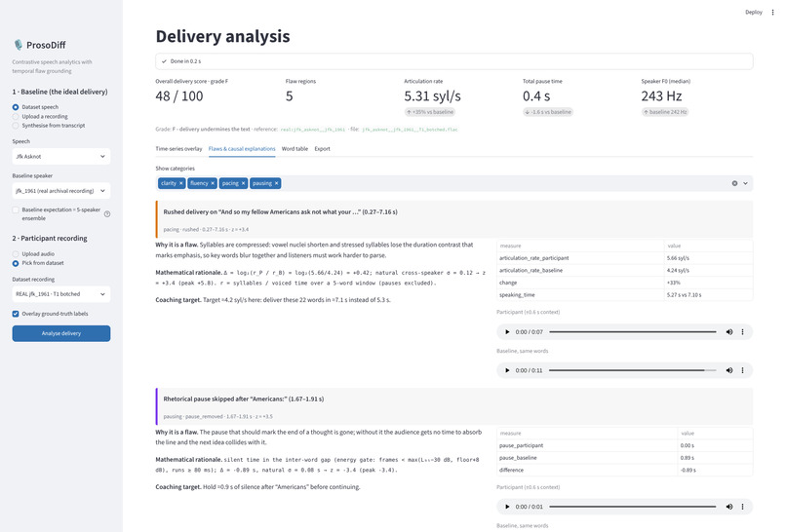Remove the fluency category tag

coord(213,183)
